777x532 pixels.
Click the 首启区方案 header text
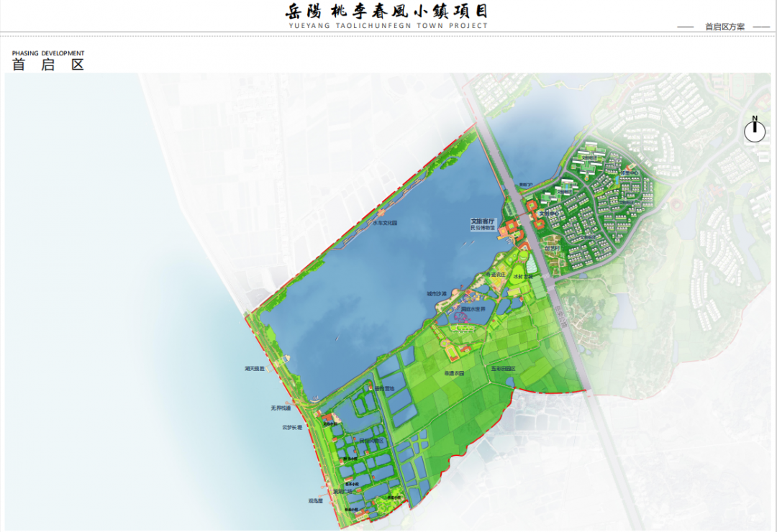click(x=724, y=27)
